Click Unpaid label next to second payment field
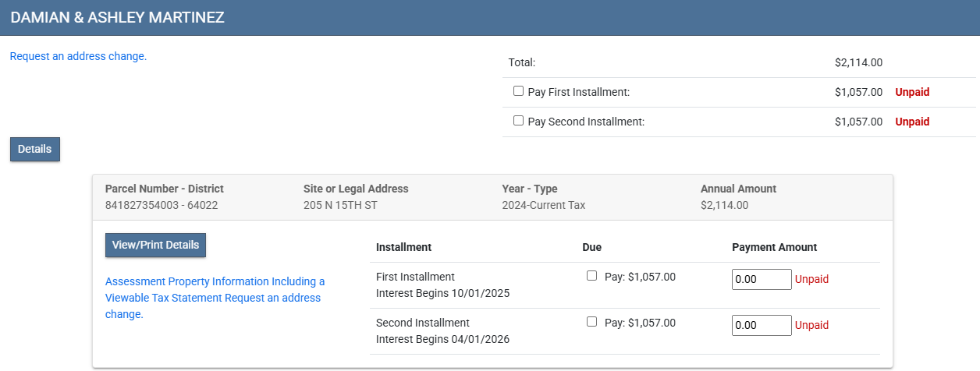 [811, 325]
